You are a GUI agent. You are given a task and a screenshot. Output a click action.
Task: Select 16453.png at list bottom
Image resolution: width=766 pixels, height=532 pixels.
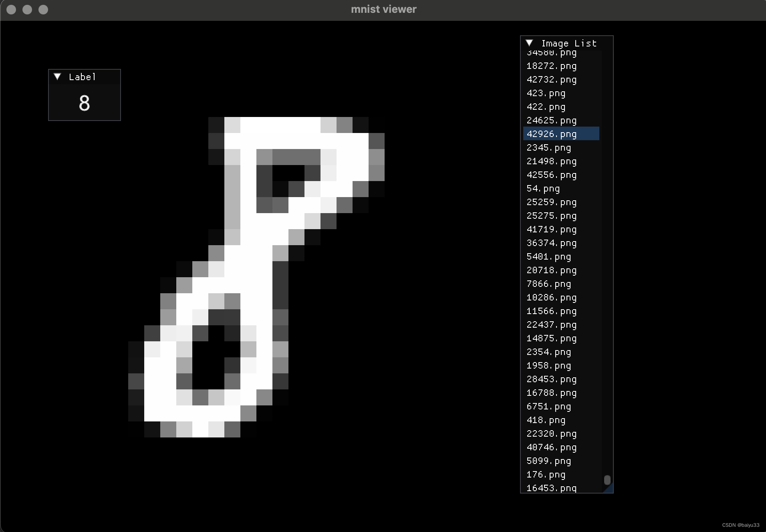[x=561, y=488]
